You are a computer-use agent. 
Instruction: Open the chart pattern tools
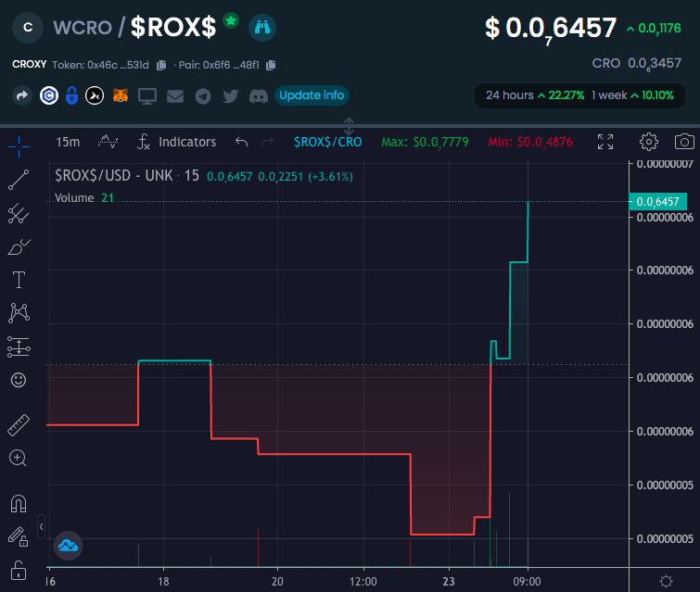pos(19,313)
